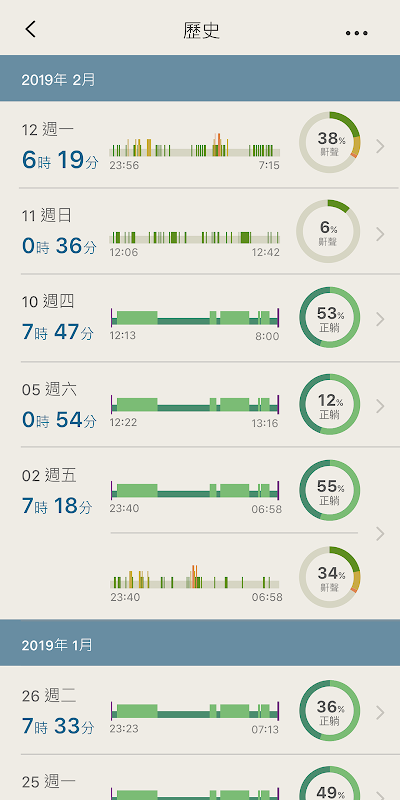Open the 55% supine ring for the 02nd
Viewport: 400px width, 800px height.
coord(330,490)
